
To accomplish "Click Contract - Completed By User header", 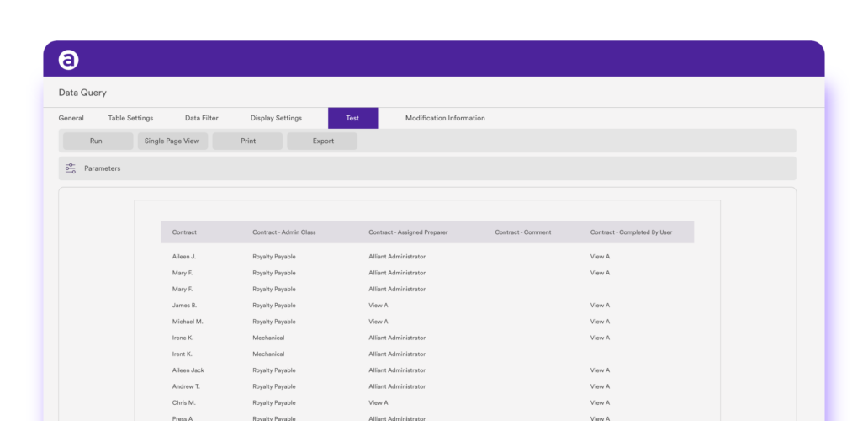I will coord(631,232).
